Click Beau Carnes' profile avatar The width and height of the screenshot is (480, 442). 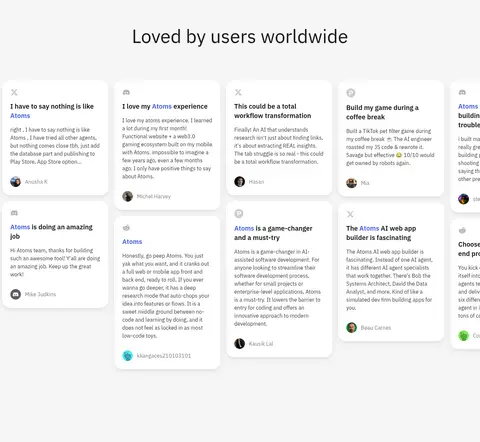pos(351,328)
